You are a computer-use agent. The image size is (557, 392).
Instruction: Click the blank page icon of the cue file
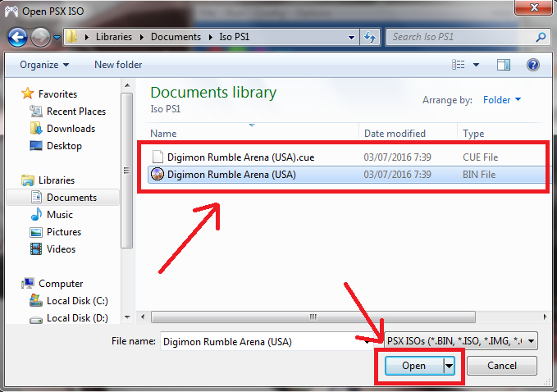(158, 157)
